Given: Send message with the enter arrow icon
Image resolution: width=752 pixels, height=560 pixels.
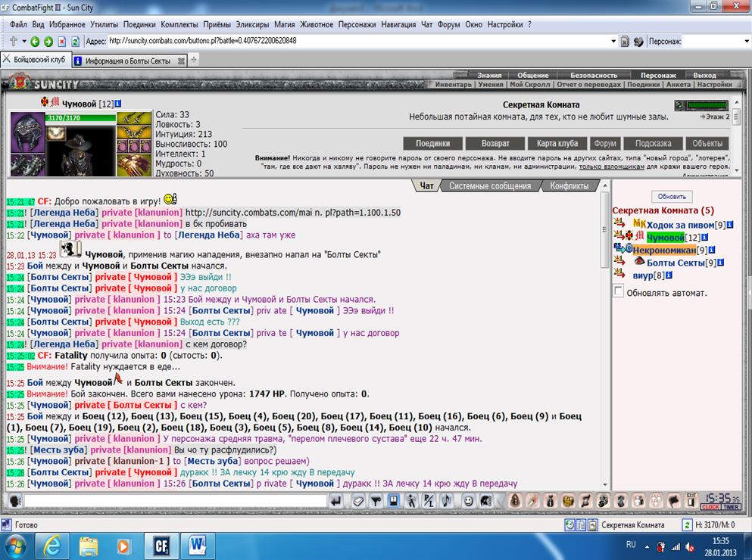Looking at the screenshot, I should point(336,501).
